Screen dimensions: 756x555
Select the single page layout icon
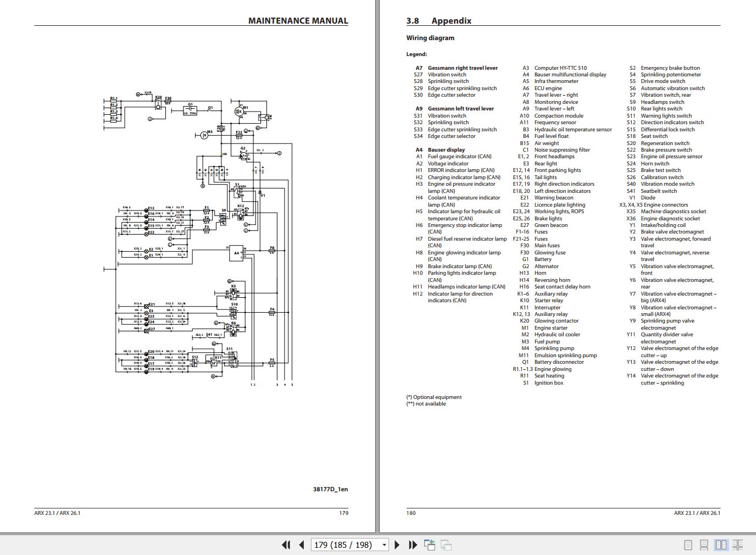[687, 545]
